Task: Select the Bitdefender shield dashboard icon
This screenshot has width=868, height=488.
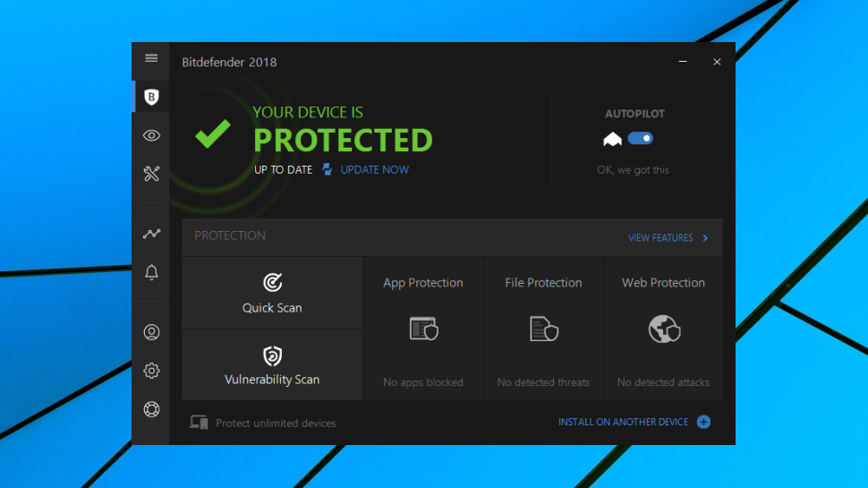Action: click(x=151, y=97)
